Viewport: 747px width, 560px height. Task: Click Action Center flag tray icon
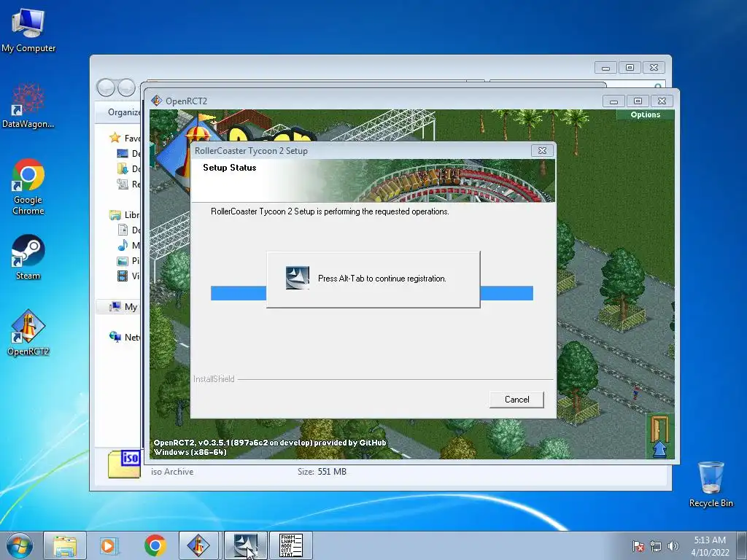pyautogui.click(x=638, y=545)
